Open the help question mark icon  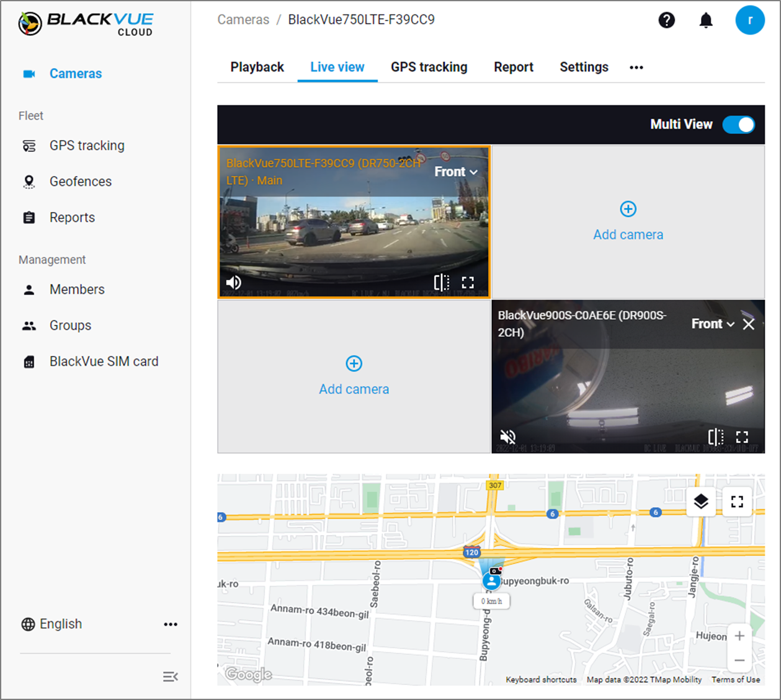point(667,20)
